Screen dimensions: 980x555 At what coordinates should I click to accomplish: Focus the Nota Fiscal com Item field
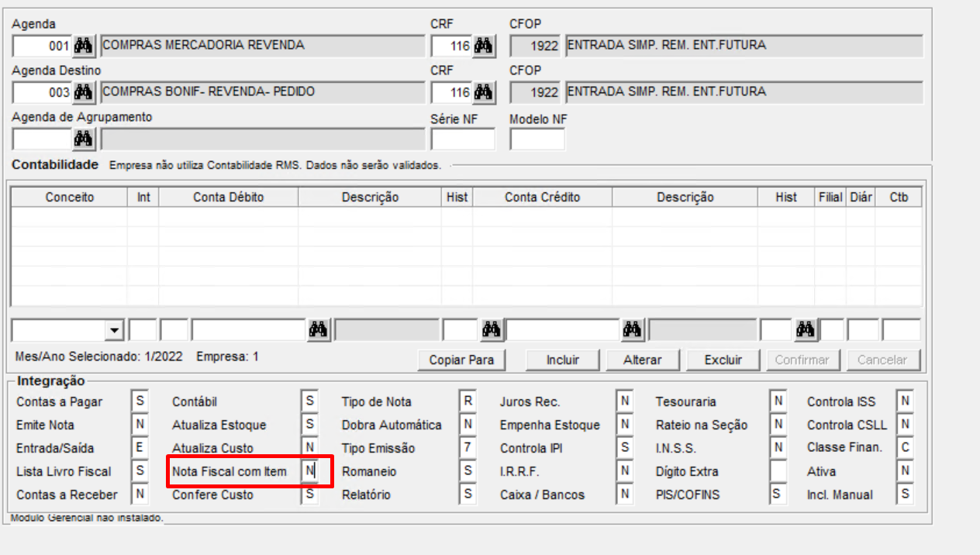click(309, 471)
